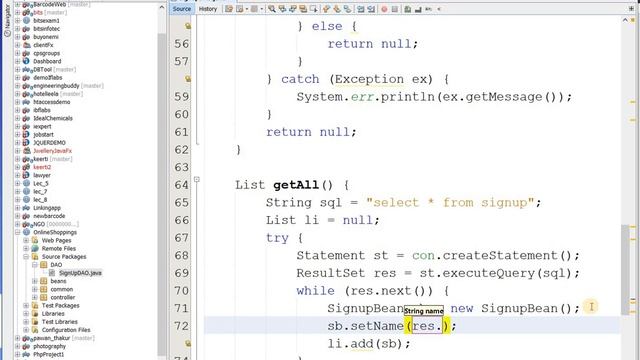Screen dimensions: 640x360
Task: Click the bitsexam1 project globe icon
Action: (x=27, y=20)
